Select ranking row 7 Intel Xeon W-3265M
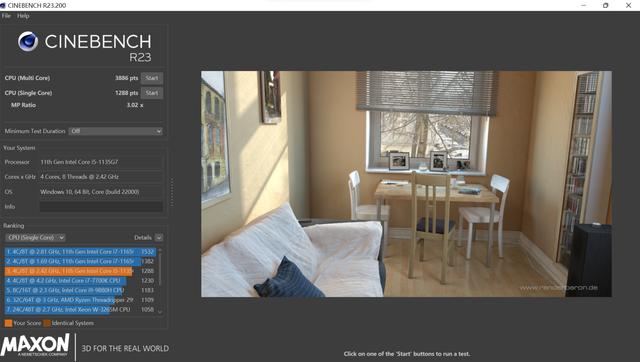 tap(80, 310)
